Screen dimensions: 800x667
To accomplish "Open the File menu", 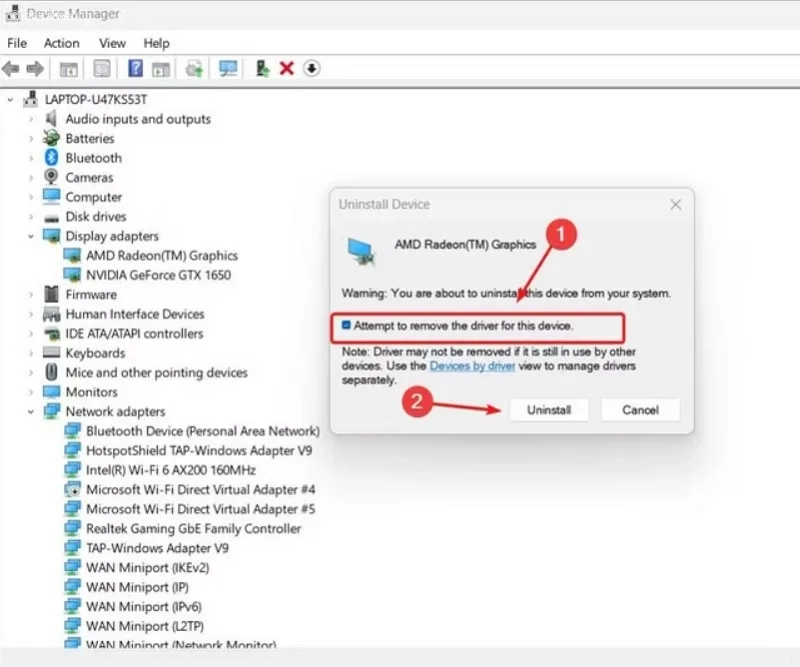I will tap(17, 43).
